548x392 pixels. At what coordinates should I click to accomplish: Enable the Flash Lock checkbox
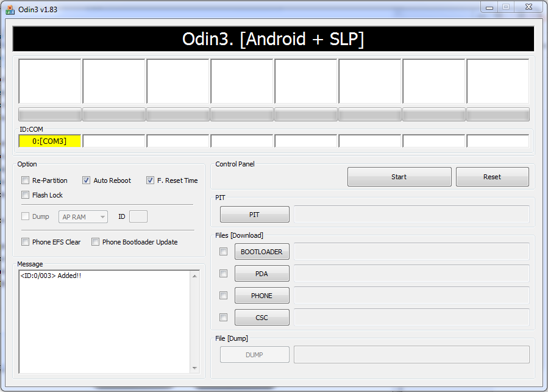click(x=25, y=194)
